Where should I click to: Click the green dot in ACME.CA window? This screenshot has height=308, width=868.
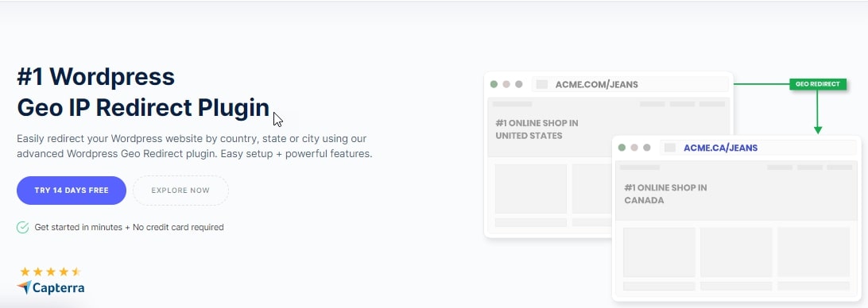tap(622, 148)
